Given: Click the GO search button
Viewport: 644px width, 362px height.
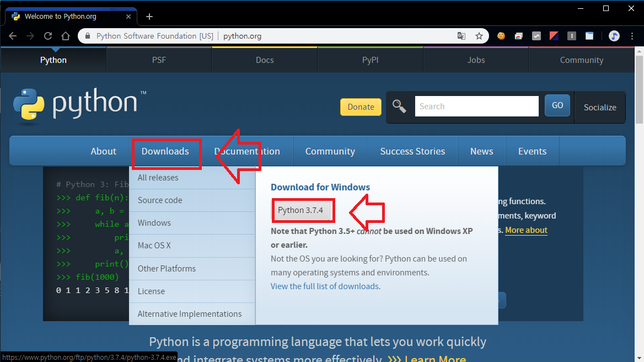Looking at the screenshot, I should click(x=557, y=105).
